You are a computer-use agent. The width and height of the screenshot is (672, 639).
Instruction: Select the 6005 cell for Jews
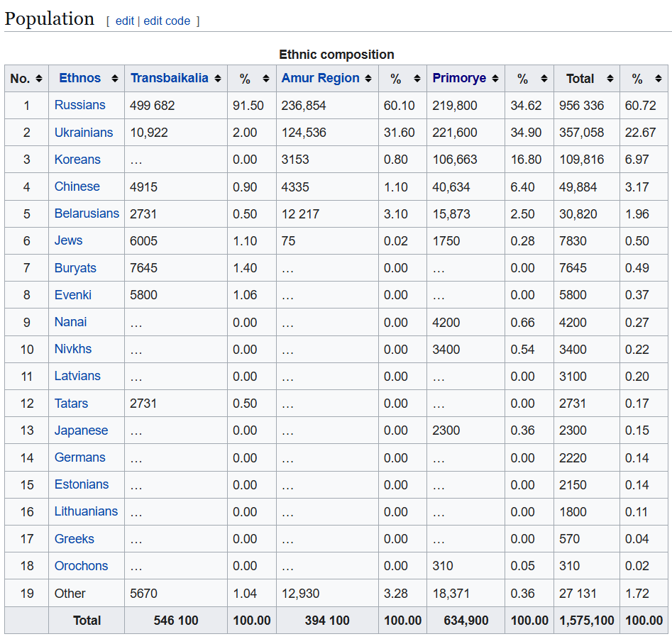tap(176, 240)
